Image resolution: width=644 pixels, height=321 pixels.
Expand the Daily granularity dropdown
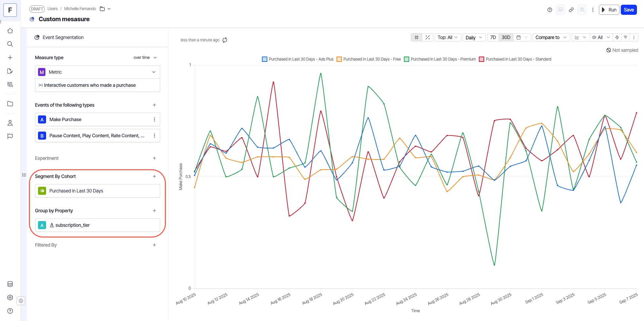click(x=474, y=37)
